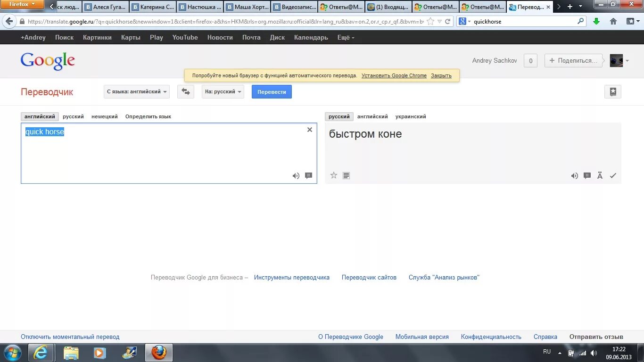
Task: Switch to the Видеозапис tab
Action: coord(294,7)
